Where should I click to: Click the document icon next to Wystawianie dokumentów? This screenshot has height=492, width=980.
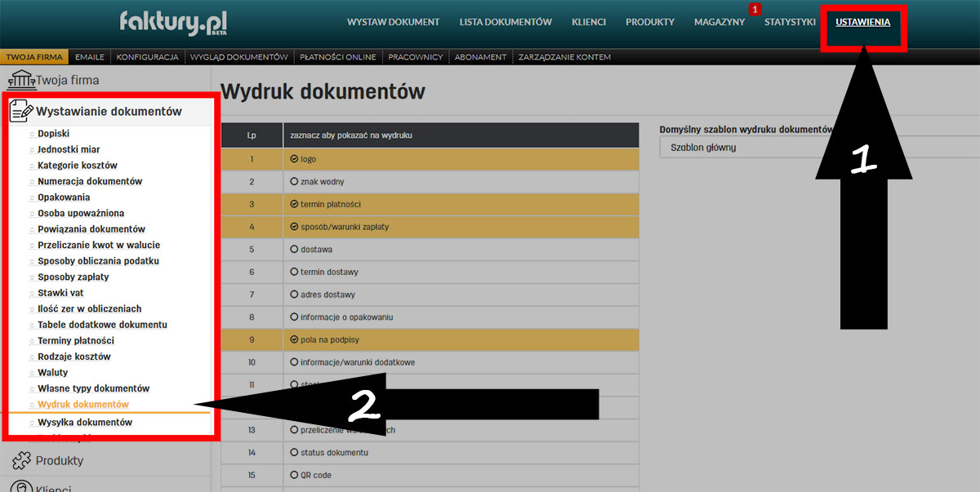(x=20, y=109)
